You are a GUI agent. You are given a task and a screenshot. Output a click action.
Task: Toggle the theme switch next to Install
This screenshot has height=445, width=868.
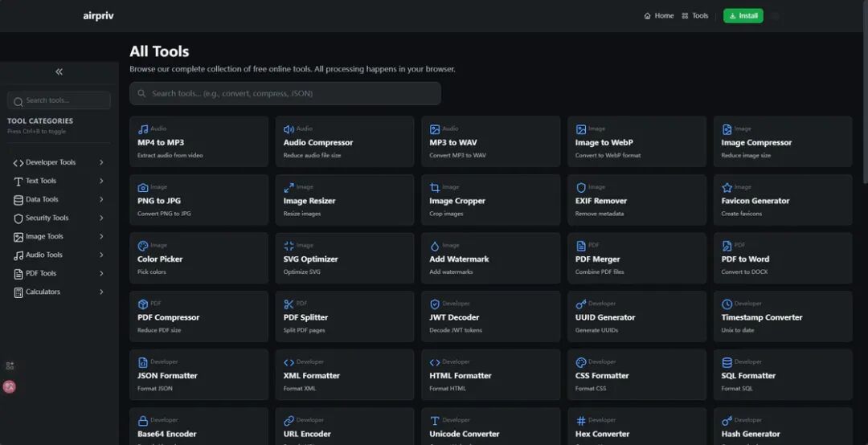point(776,16)
